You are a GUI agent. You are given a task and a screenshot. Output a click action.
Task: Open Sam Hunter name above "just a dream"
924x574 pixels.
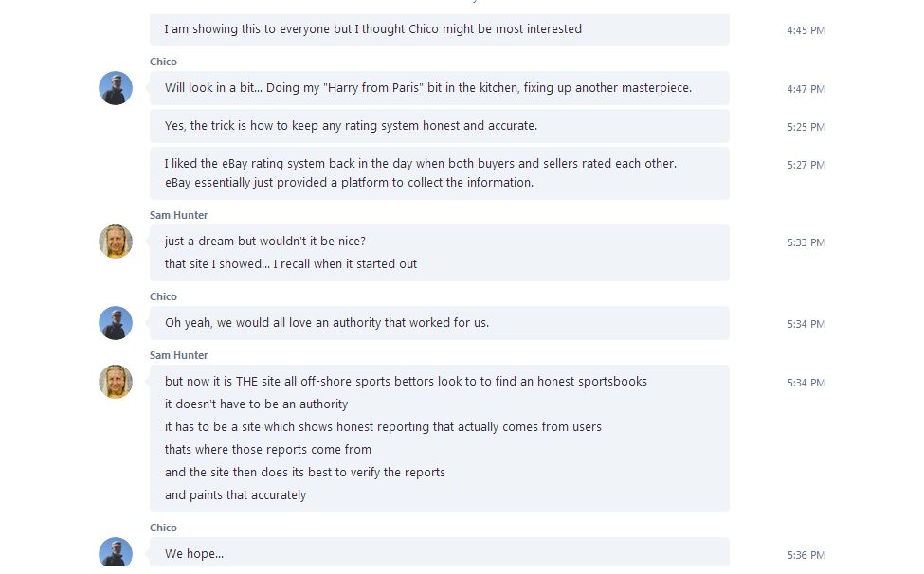click(x=178, y=215)
